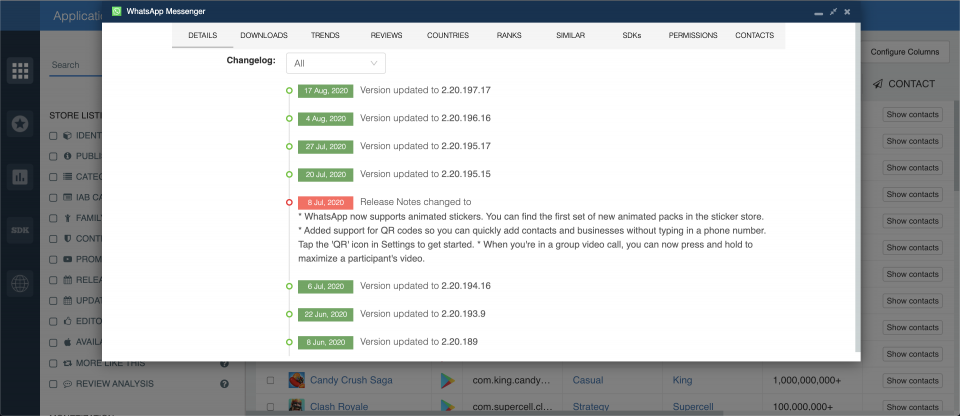Maximize the WhatsApp Messenger dialog
Viewport: 960px width, 416px height.
click(x=833, y=12)
